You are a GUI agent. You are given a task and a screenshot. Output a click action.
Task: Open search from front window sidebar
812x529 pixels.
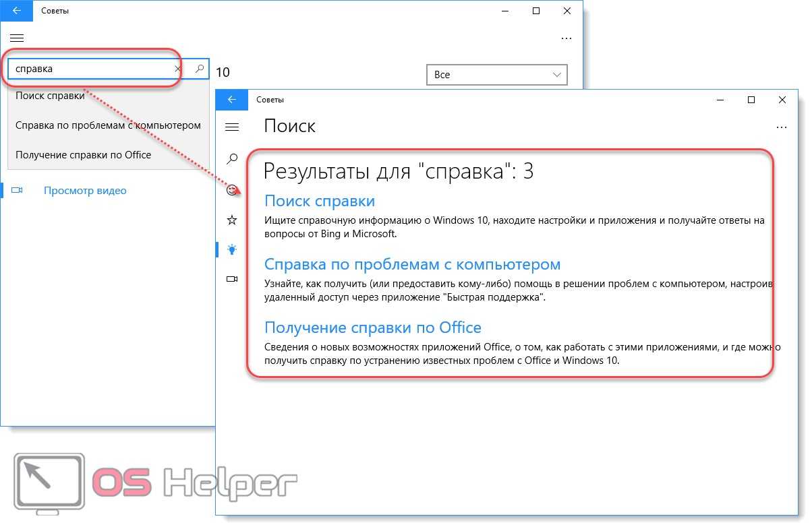point(232,159)
